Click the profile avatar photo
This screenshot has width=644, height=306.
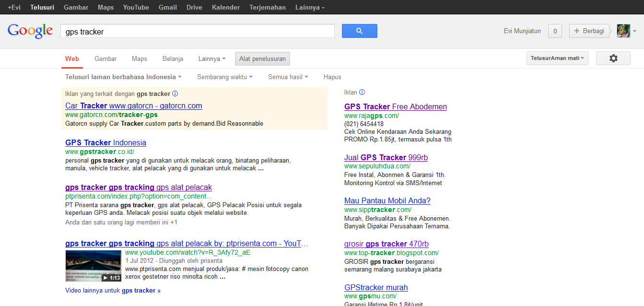pos(623,31)
